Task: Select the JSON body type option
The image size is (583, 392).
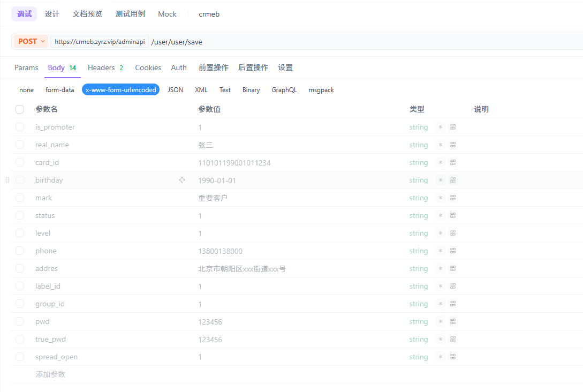Action: click(x=175, y=90)
